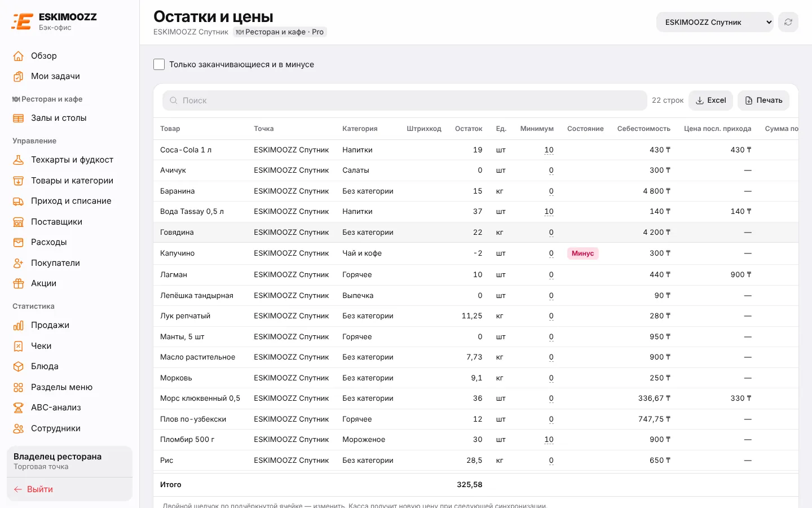This screenshot has width=812, height=508.
Task: Select the Плов по-узбекски row name
Action: click(193, 419)
